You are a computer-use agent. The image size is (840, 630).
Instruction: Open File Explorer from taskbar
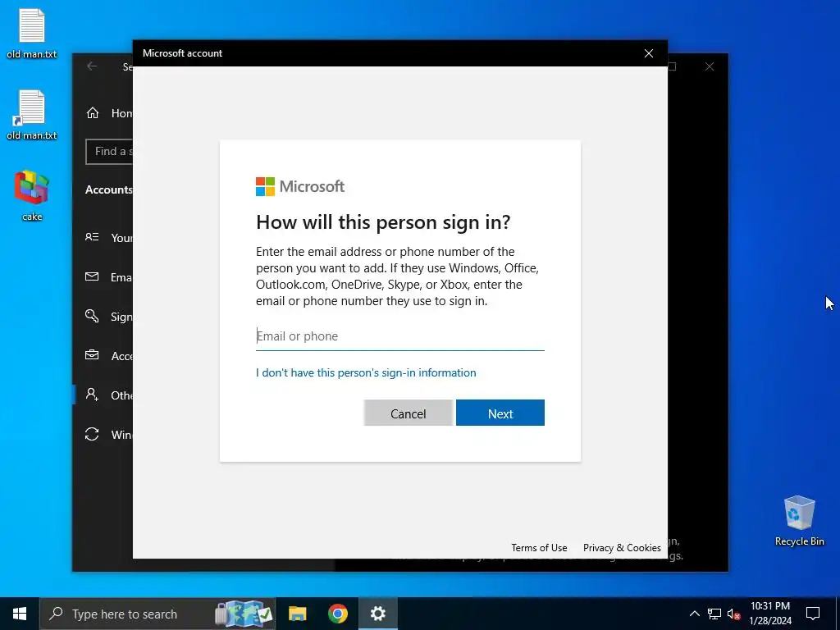(x=297, y=614)
